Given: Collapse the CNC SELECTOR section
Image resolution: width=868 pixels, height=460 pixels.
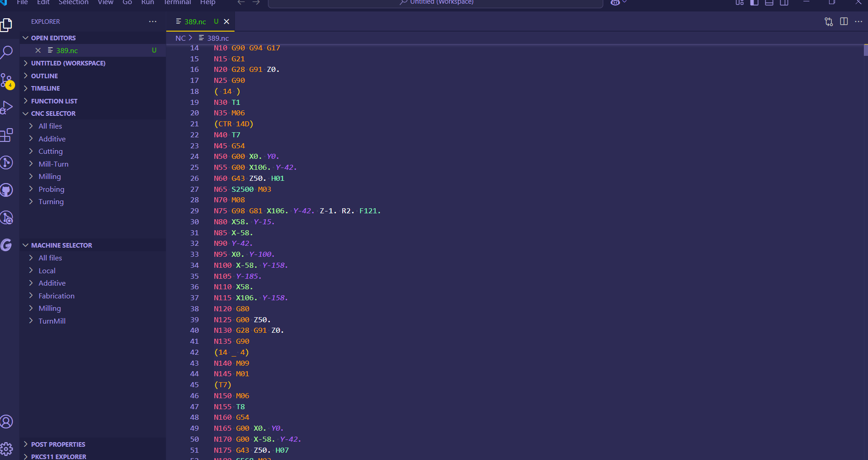Looking at the screenshot, I should (x=53, y=114).
